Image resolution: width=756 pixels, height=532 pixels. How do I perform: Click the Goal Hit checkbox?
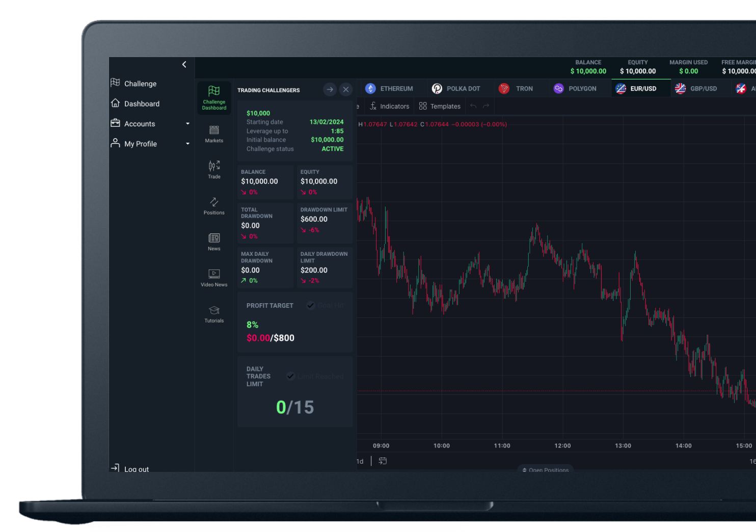[310, 305]
